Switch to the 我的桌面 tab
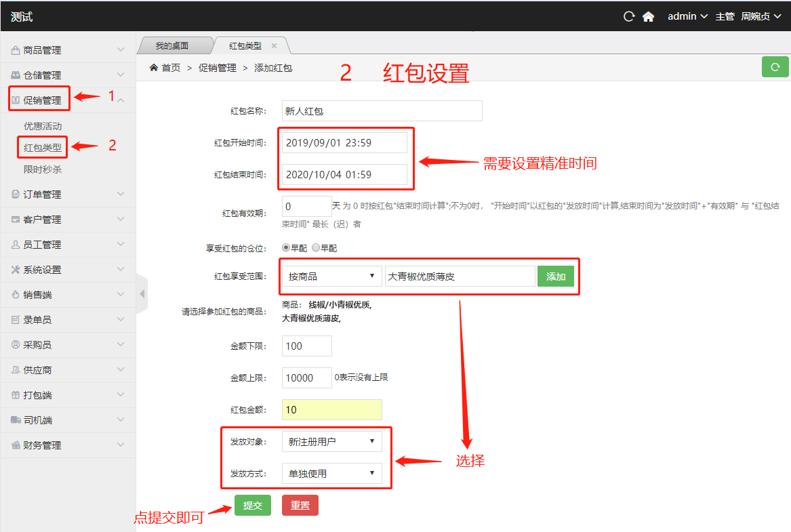This screenshot has width=791, height=532. pyautogui.click(x=172, y=46)
